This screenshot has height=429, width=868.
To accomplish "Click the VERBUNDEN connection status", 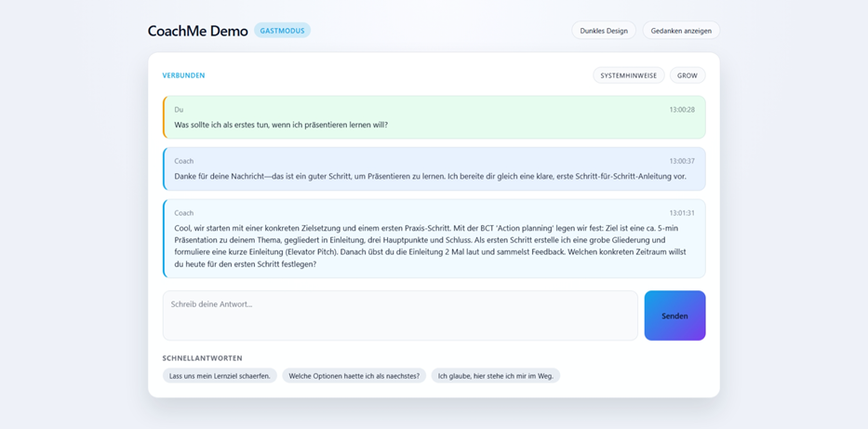I will coord(183,75).
